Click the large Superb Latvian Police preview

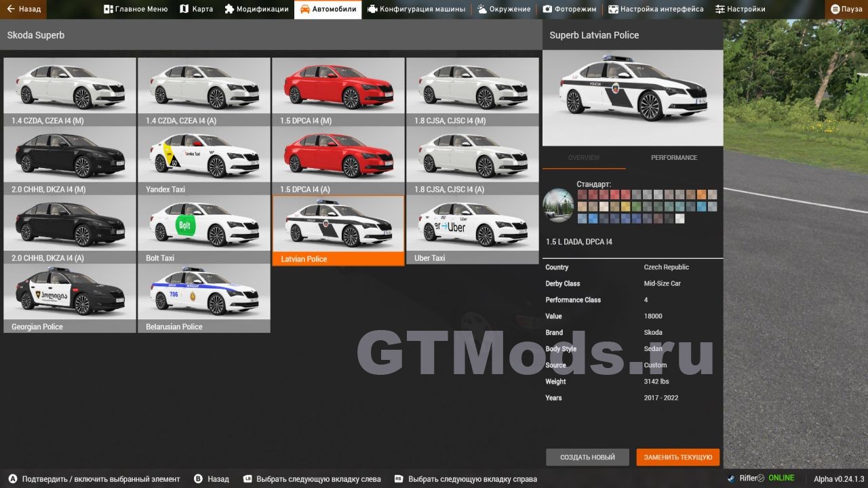[633, 98]
